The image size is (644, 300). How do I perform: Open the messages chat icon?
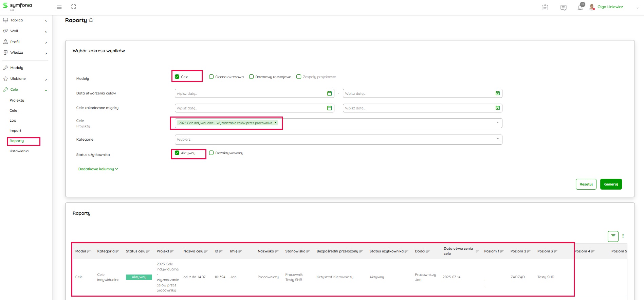pyautogui.click(x=563, y=7)
